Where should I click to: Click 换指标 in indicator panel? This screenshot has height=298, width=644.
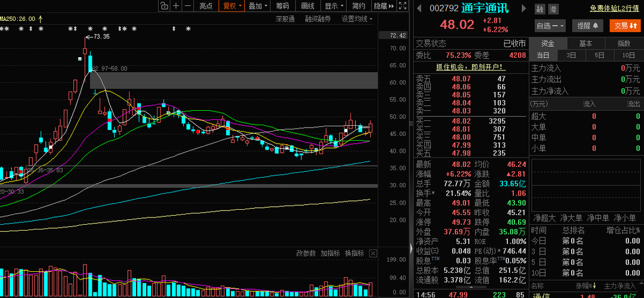pos(355,253)
